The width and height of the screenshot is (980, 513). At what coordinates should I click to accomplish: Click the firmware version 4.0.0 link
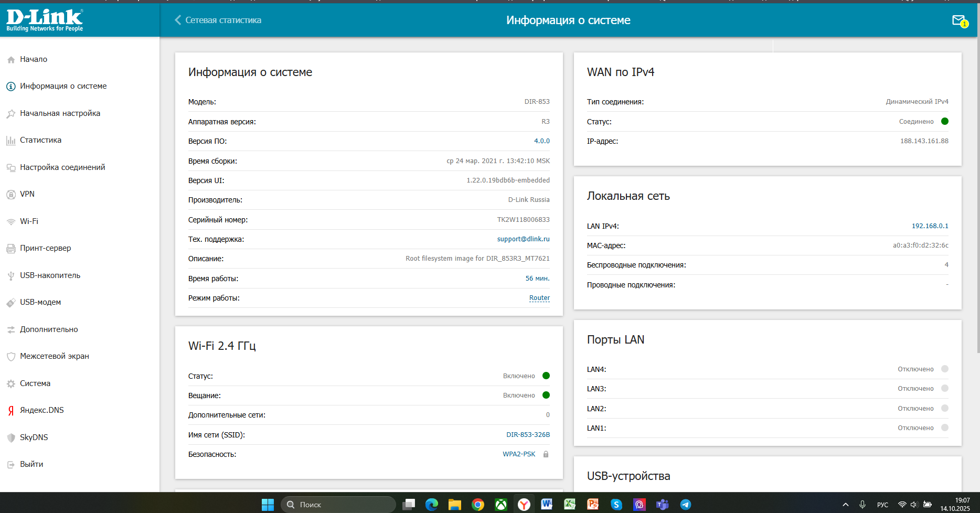[x=541, y=141]
